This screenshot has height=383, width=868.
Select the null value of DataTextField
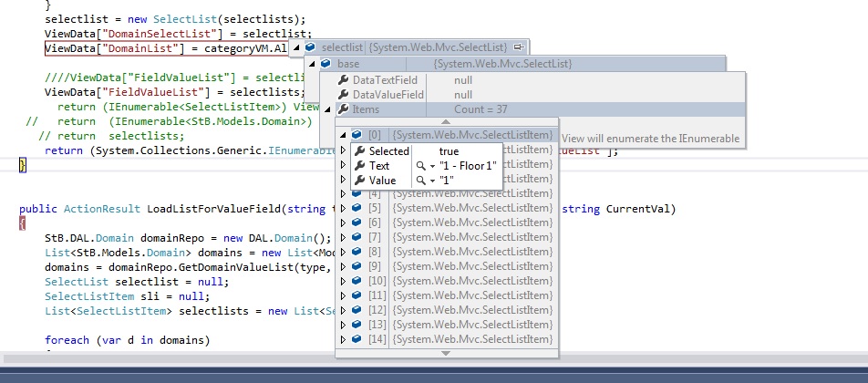point(463,80)
